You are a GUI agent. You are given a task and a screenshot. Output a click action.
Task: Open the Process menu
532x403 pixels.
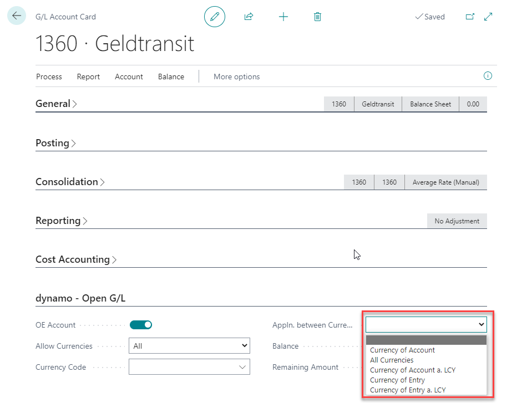pyautogui.click(x=49, y=76)
